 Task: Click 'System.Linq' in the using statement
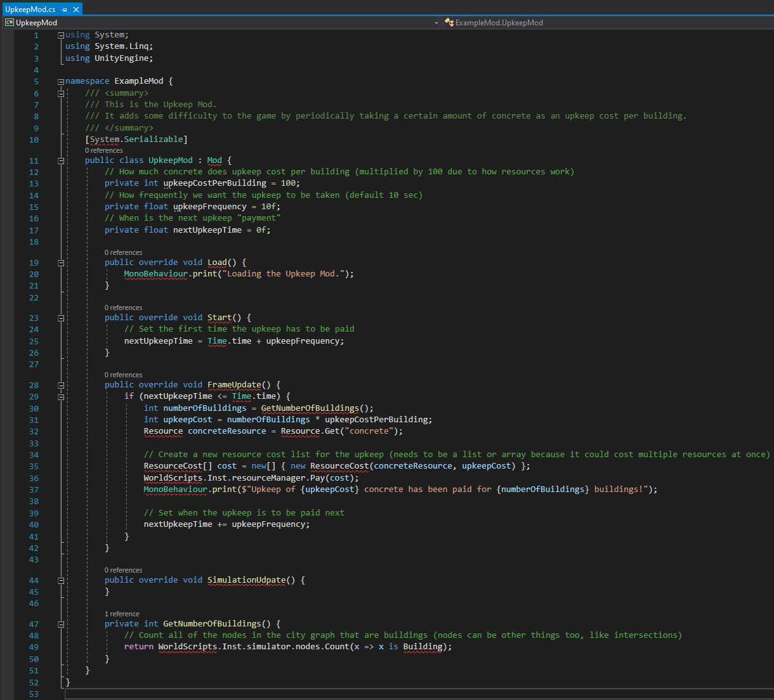click(x=121, y=46)
